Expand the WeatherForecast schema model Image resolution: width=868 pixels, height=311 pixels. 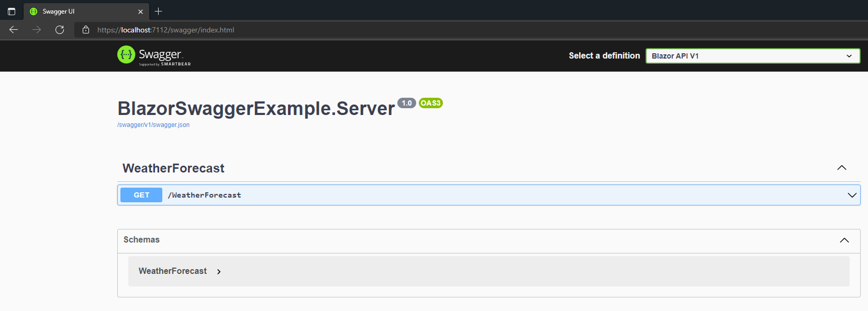[x=219, y=271]
